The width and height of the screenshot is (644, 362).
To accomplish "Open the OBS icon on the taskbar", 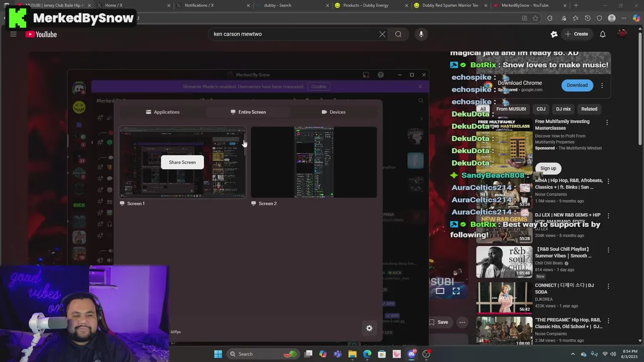I will pyautogui.click(x=426, y=354).
